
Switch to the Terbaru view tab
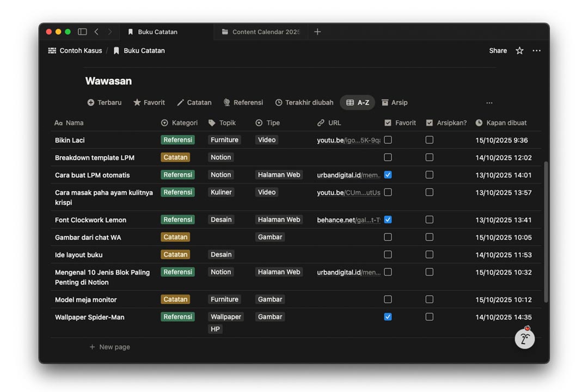(x=105, y=102)
